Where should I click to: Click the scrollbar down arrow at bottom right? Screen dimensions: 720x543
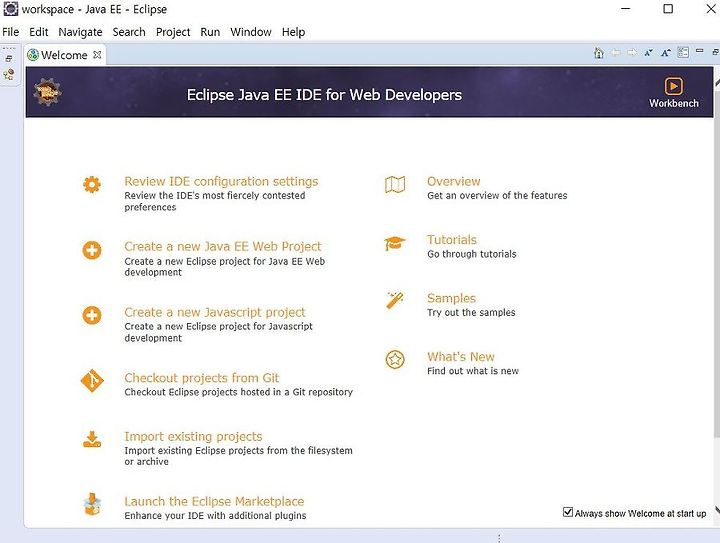pos(717,509)
